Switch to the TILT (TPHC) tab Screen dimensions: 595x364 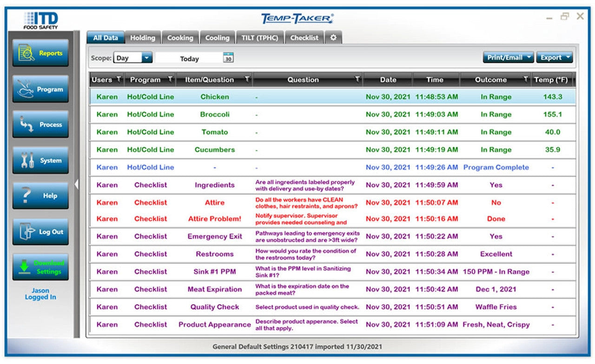pos(260,37)
